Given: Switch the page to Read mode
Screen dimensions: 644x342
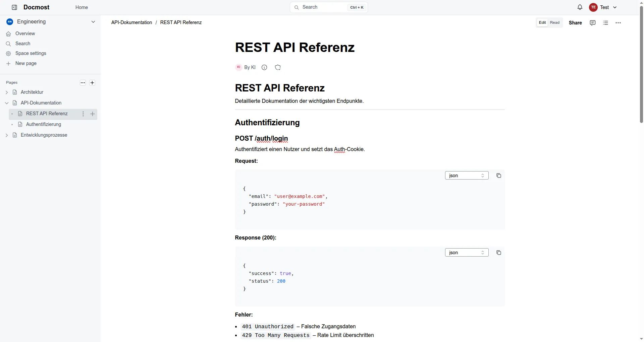Looking at the screenshot, I should [x=555, y=22].
